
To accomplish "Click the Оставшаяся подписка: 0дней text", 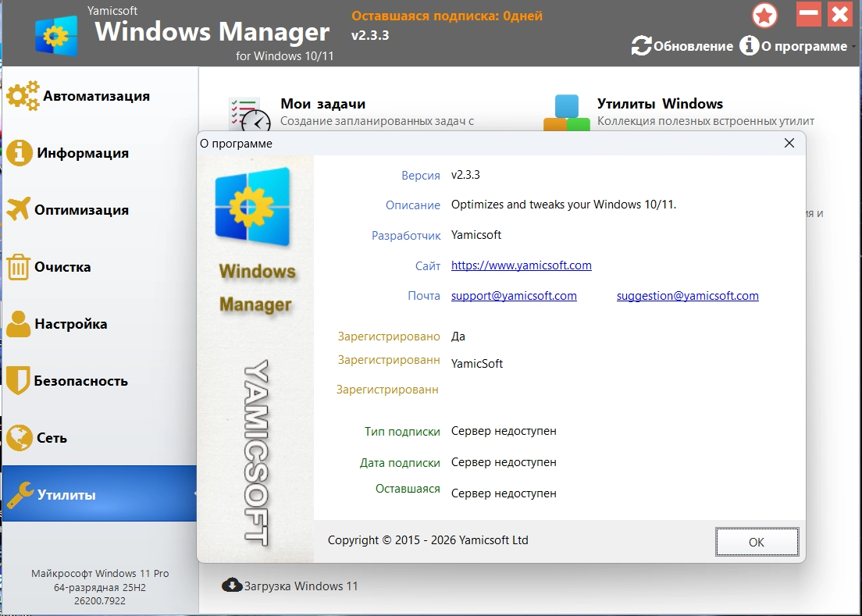I will click(x=447, y=16).
